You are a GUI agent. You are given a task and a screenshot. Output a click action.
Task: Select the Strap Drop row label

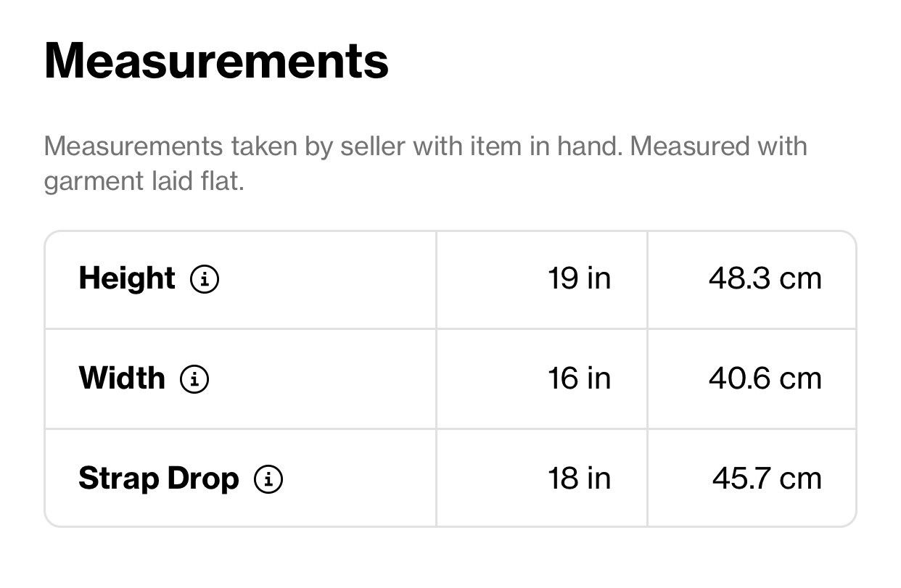coord(159,479)
